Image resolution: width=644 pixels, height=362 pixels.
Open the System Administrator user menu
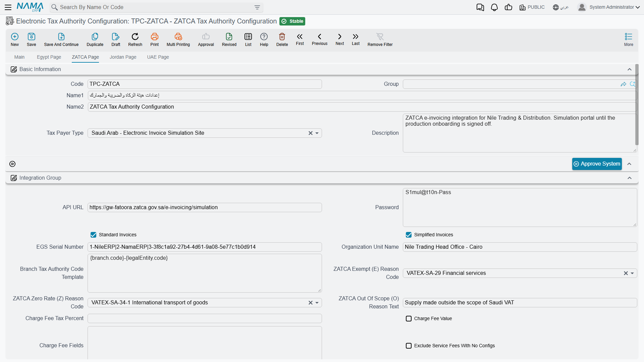pos(609,7)
